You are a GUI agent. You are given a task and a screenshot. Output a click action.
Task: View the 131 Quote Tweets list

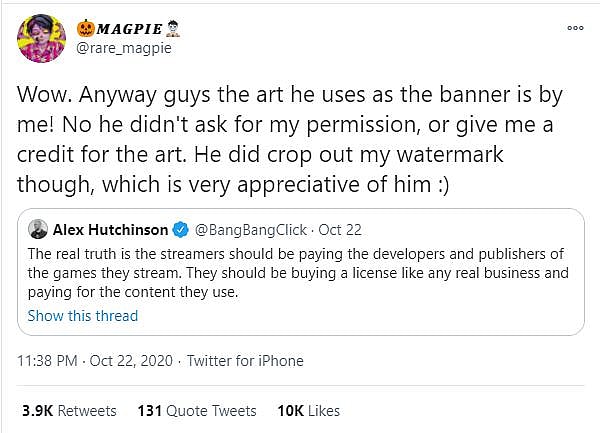point(196,410)
